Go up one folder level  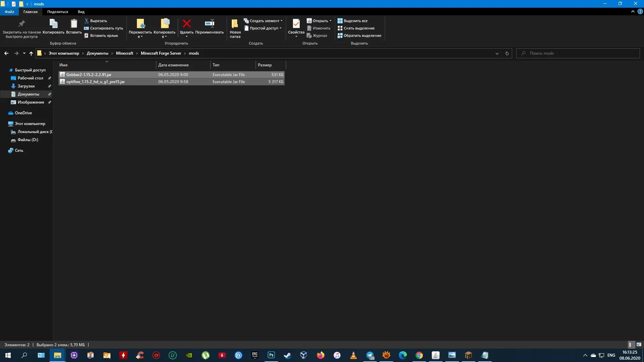(x=31, y=53)
